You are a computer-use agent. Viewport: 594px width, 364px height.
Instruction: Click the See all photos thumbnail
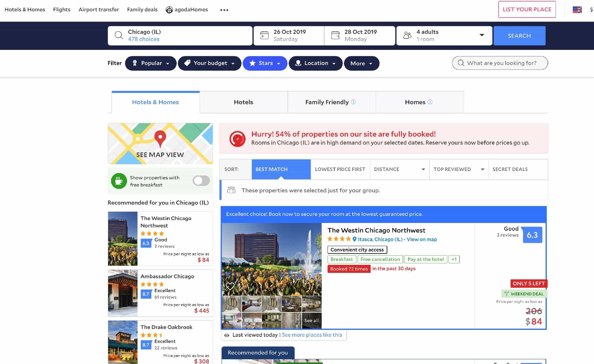311,320
